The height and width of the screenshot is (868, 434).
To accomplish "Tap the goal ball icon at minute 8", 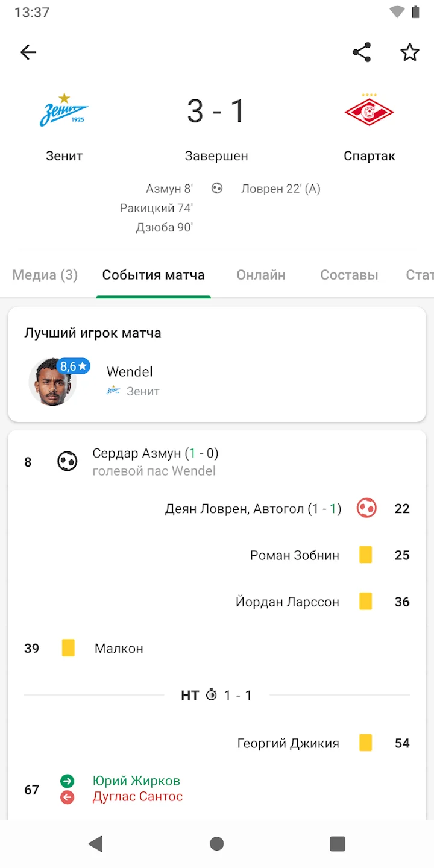I will tap(68, 462).
